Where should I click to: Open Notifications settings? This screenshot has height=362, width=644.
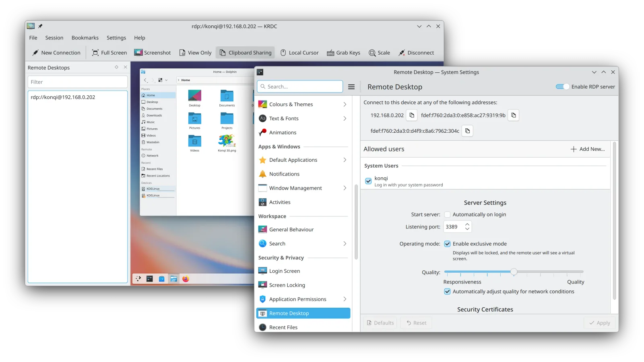tap(303, 174)
